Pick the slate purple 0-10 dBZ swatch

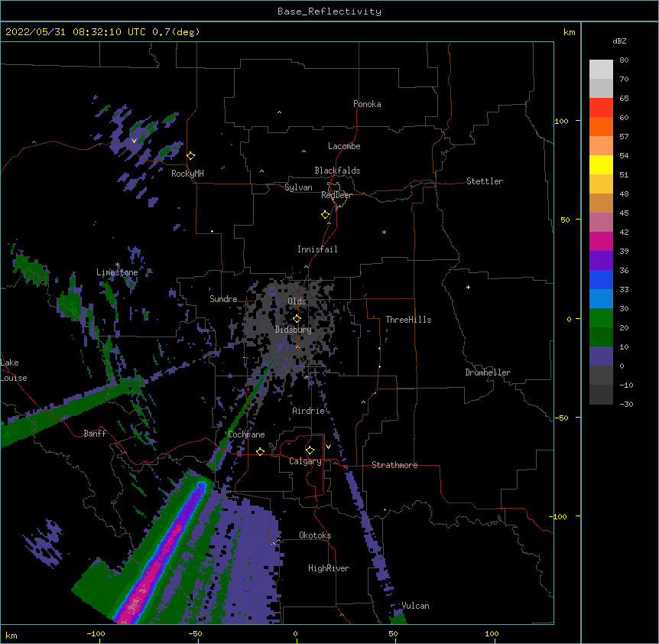[601, 356]
